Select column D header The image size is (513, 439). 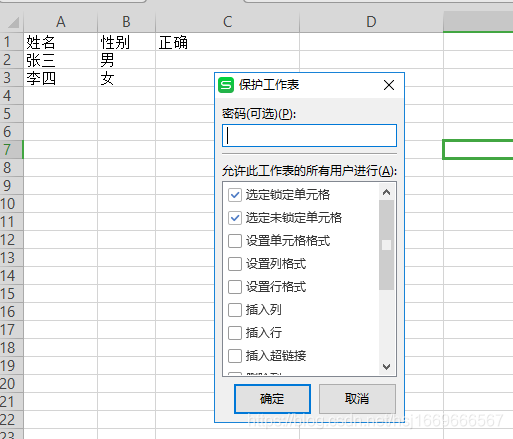(371, 22)
